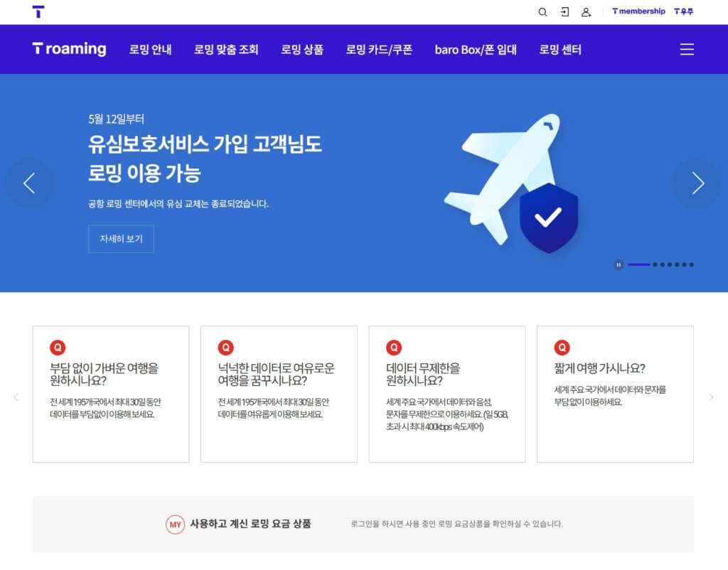The width and height of the screenshot is (728, 570).
Task: Select the 데이터 무제한을 원하시나요 card
Action: 446,394
